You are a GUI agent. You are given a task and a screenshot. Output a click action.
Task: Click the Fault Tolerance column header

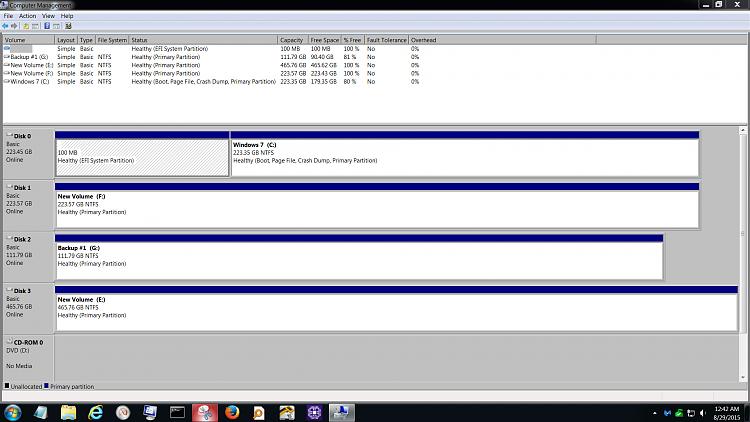coord(386,40)
